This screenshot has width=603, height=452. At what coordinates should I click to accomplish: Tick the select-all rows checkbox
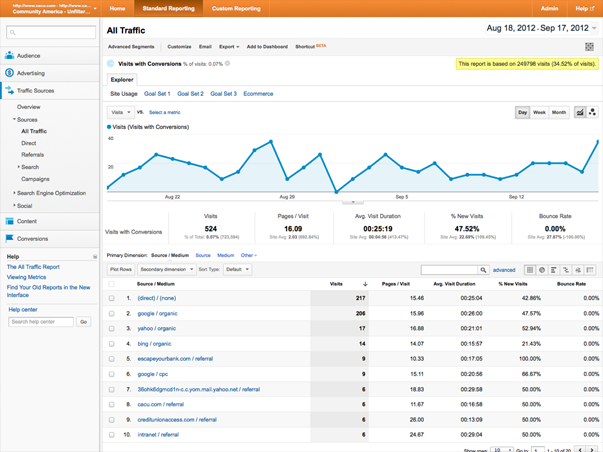[112, 284]
